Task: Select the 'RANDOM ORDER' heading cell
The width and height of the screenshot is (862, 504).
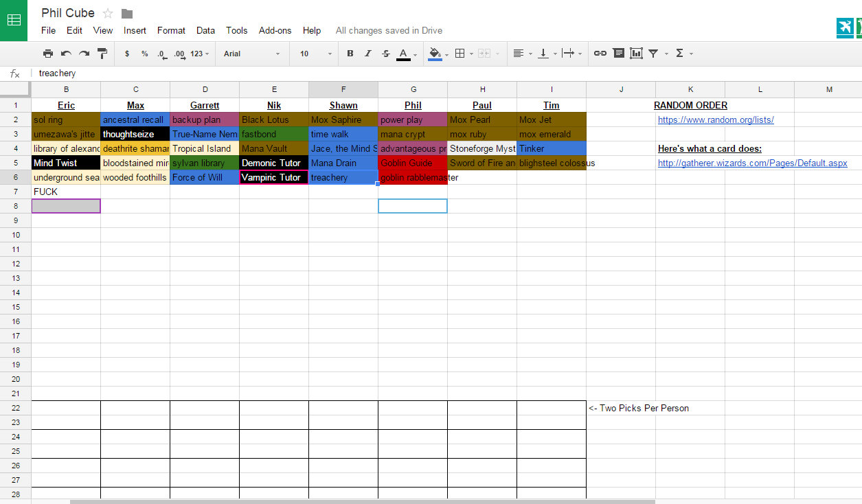Action: (690, 105)
